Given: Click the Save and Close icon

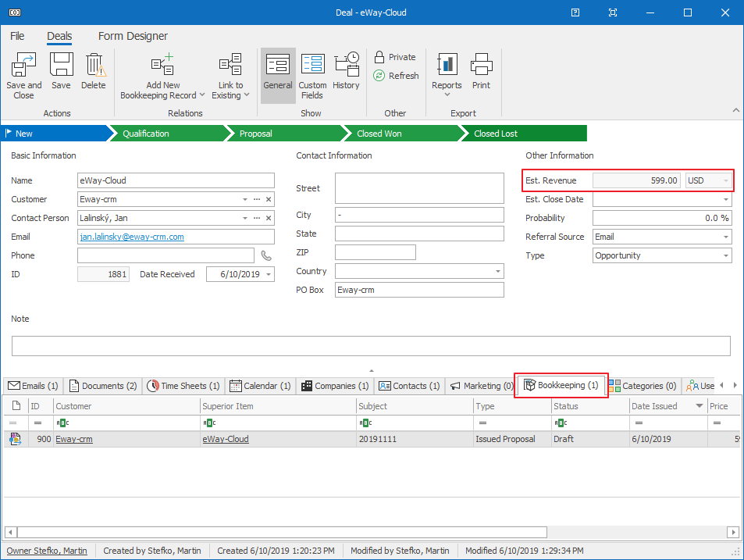Looking at the screenshot, I should tap(23, 65).
